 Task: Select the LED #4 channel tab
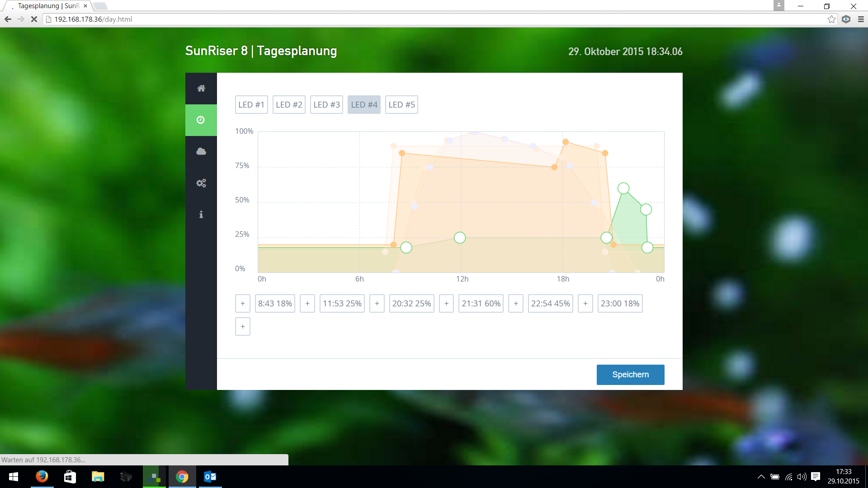coord(364,105)
